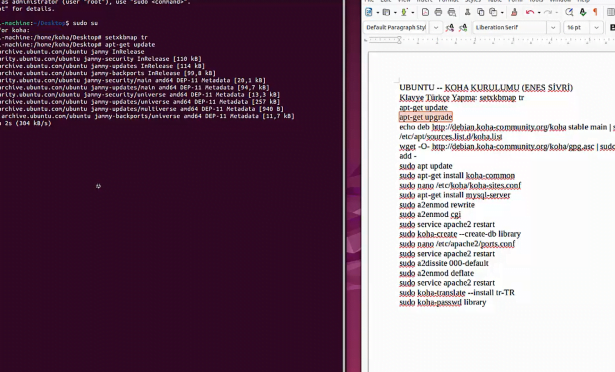
Task: Click the New Document icon in Writer
Action: point(369,13)
